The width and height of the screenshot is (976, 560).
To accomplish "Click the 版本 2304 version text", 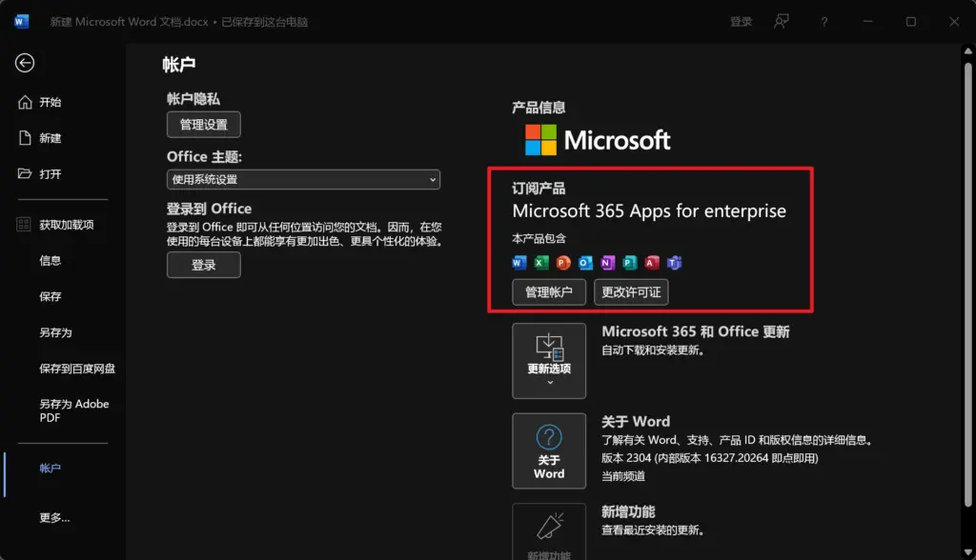I will 709,458.
